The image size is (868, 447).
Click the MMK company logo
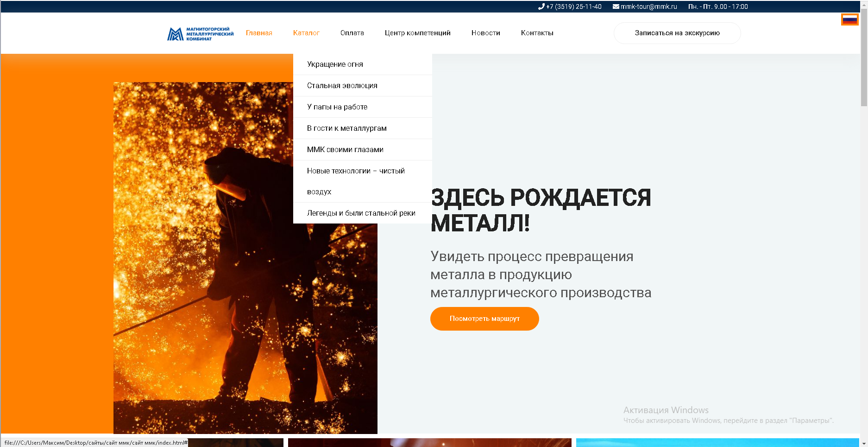[x=200, y=34]
